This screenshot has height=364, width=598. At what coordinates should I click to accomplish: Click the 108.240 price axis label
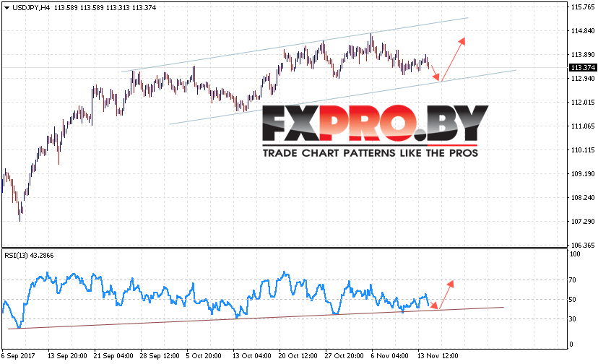[583, 198]
